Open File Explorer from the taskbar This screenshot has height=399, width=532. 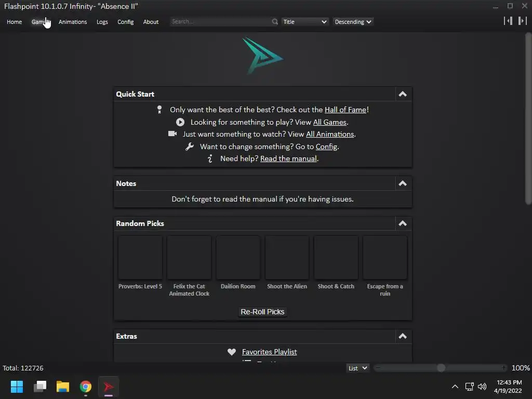(63, 387)
